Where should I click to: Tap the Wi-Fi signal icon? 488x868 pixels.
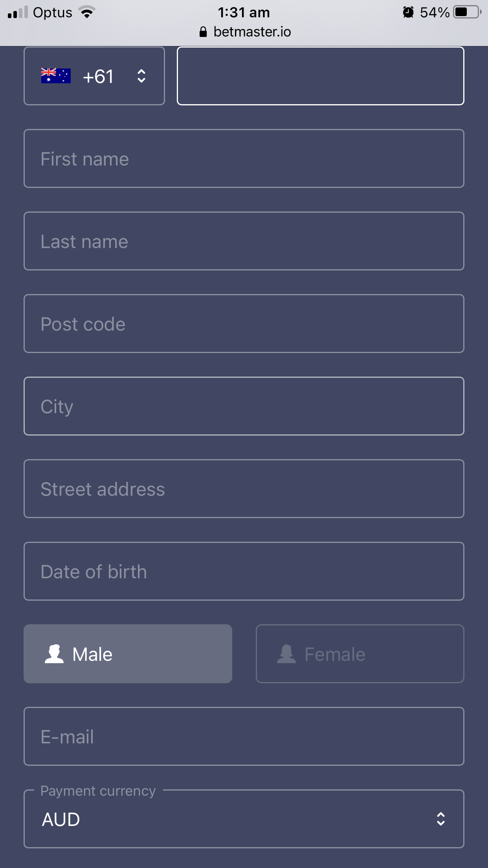coord(87,12)
